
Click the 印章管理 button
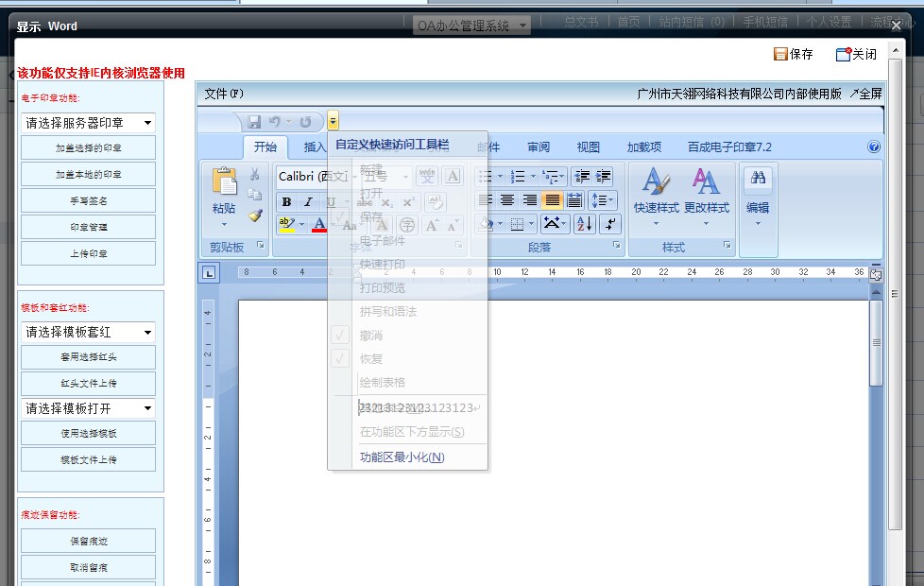(x=89, y=227)
